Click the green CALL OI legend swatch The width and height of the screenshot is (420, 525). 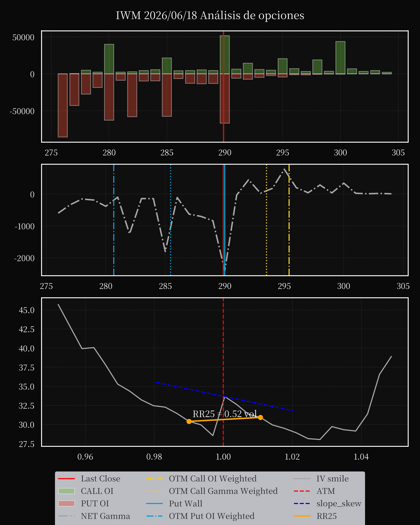(66, 491)
